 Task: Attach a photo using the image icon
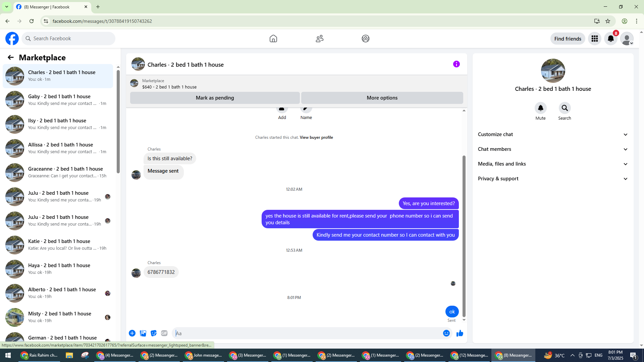tap(143, 333)
